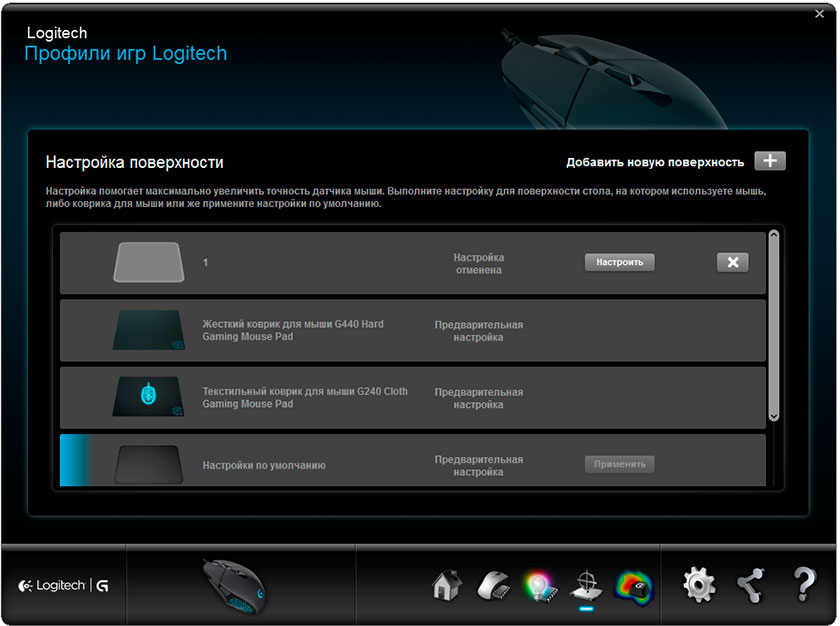Click 'Настройка отменена' status text
The width and height of the screenshot is (840, 626).
point(478,263)
